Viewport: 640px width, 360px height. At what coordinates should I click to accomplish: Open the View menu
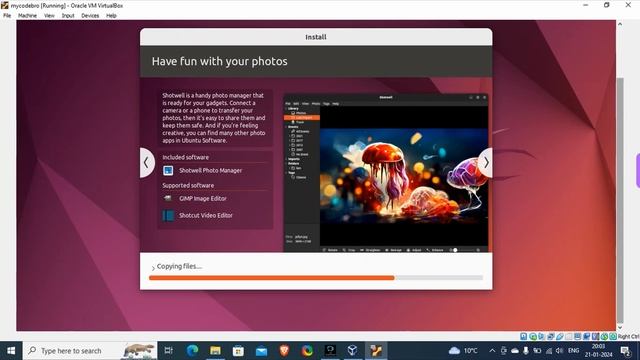pos(49,16)
